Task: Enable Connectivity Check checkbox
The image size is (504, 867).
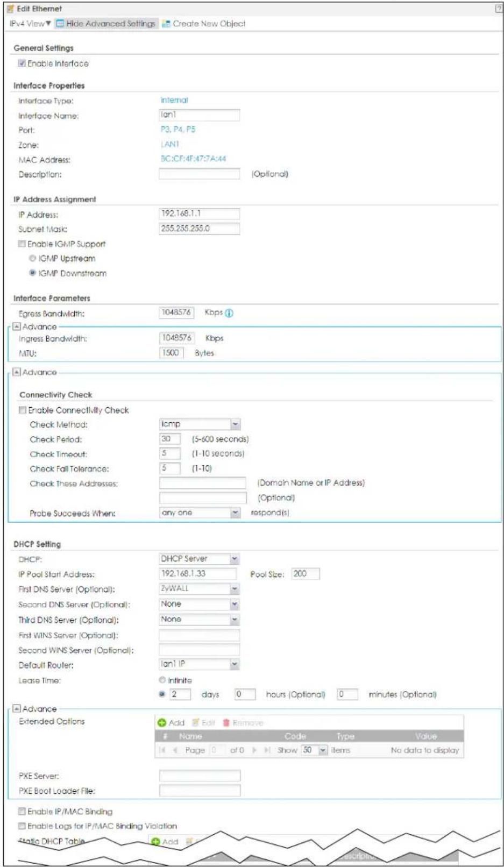Action: [x=23, y=410]
